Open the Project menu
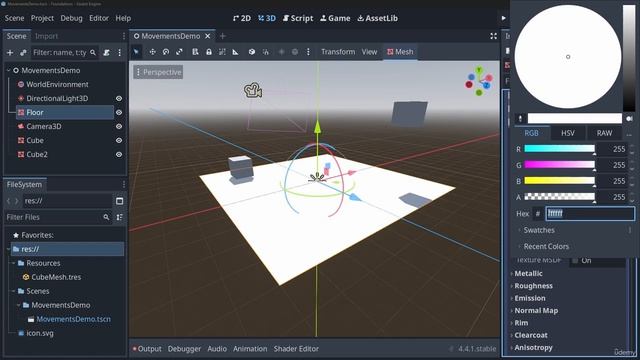Screen dimensions: 640x360 click(x=42, y=18)
